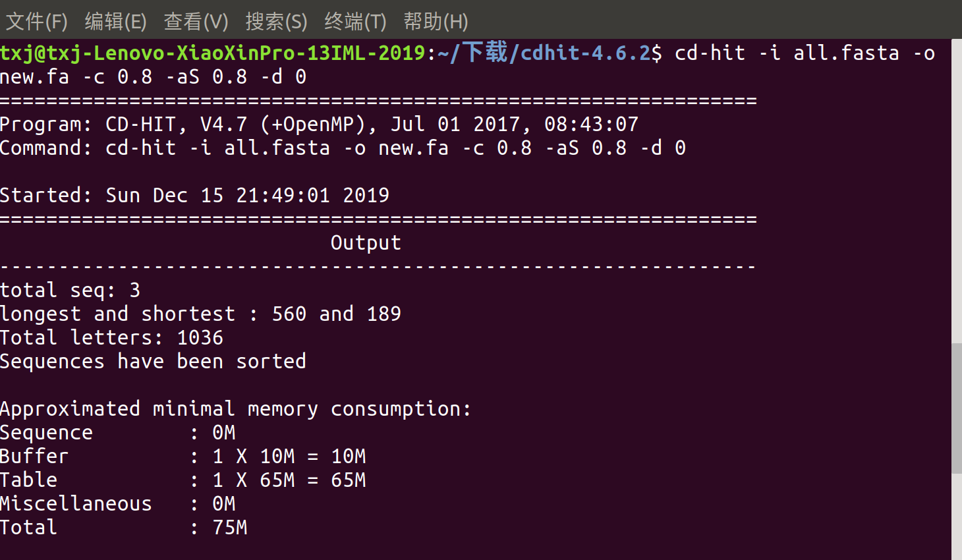Open the 终端(T) menu
The height and width of the screenshot is (560, 962).
coord(355,21)
